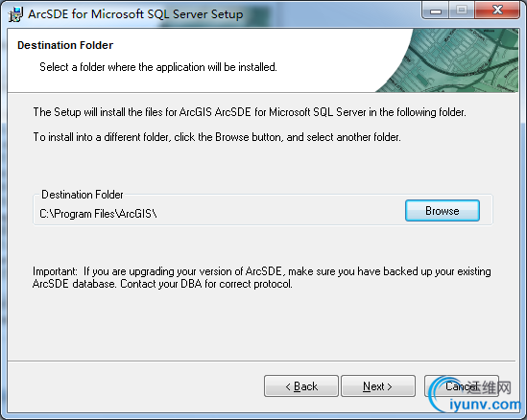Viewport: 527px width, 420px height.
Task: Cancel the ArcSDE installation
Action: tap(462, 386)
